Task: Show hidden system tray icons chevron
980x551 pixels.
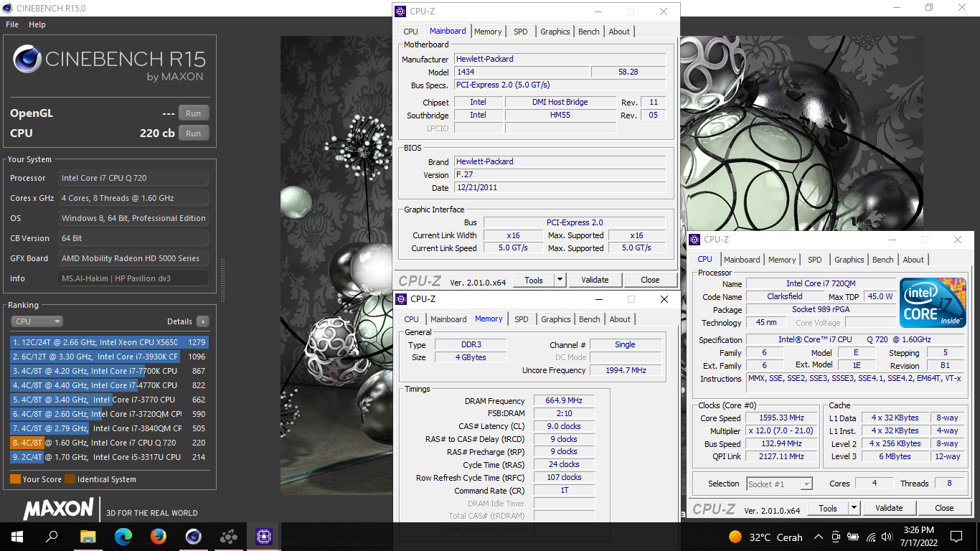Action: pos(819,537)
